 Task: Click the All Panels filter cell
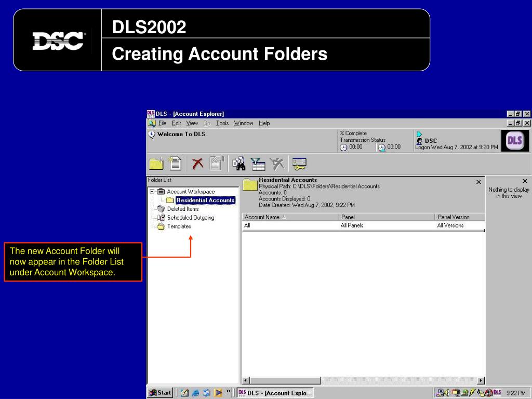[387, 225]
